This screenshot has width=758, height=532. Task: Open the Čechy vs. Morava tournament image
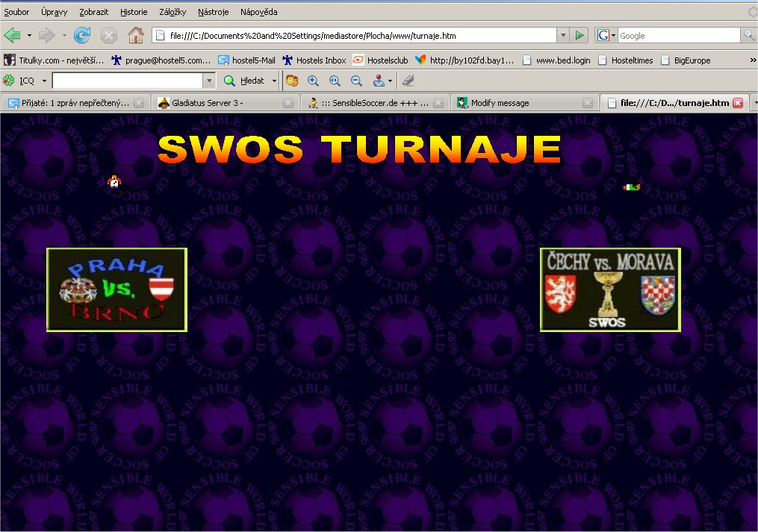pos(610,290)
